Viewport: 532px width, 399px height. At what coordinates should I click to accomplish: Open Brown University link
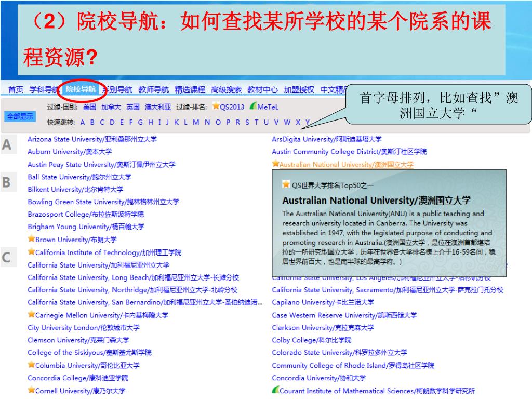click(x=76, y=240)
